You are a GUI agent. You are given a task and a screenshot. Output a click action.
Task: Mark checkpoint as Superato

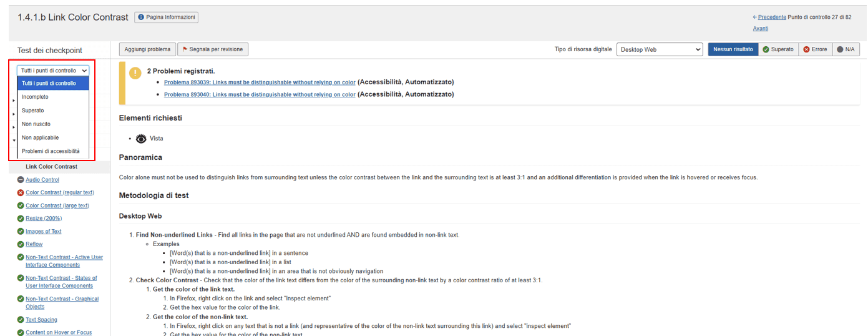[778, 49]
